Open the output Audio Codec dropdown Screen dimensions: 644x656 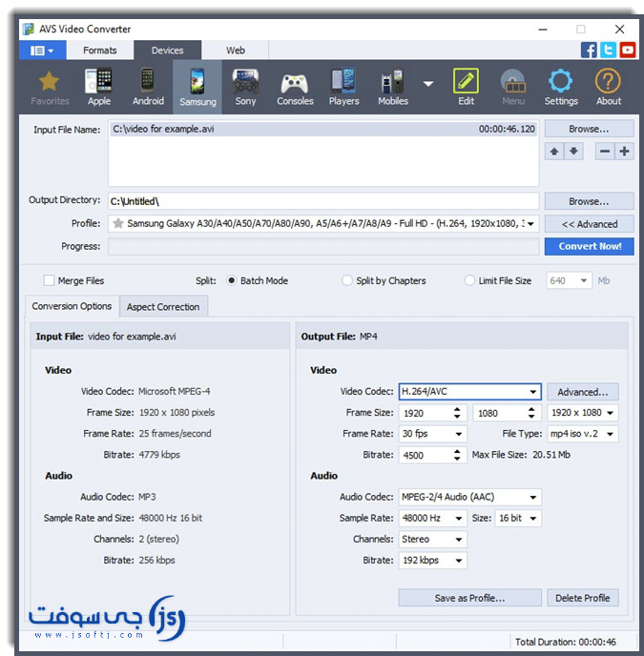point(469,497)
